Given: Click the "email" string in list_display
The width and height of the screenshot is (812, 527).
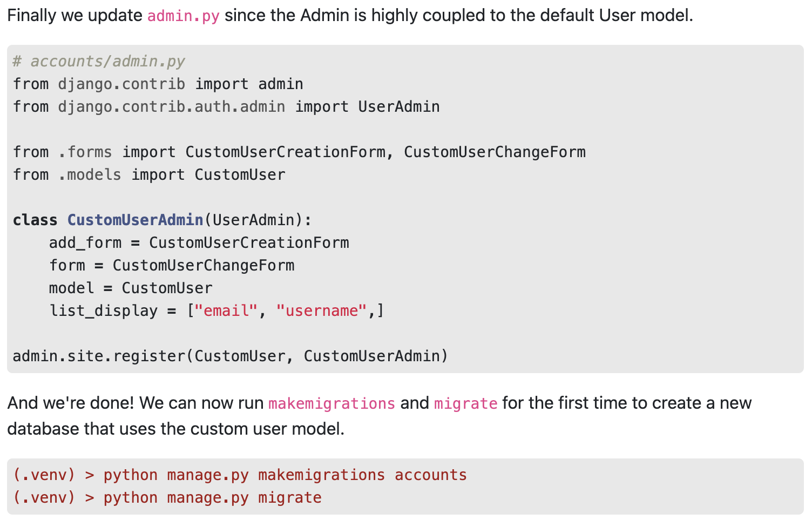Looking at the screenshot, I should [226, 311].
